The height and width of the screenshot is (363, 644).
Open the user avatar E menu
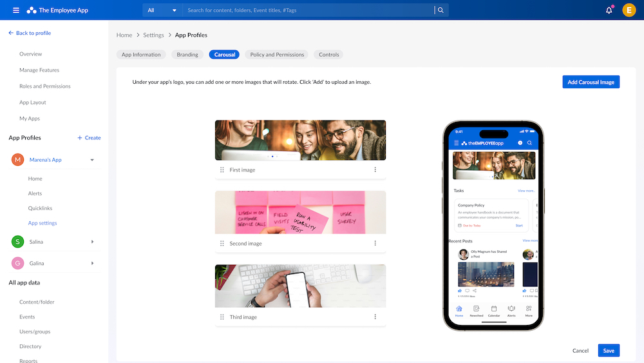[629, 10]
